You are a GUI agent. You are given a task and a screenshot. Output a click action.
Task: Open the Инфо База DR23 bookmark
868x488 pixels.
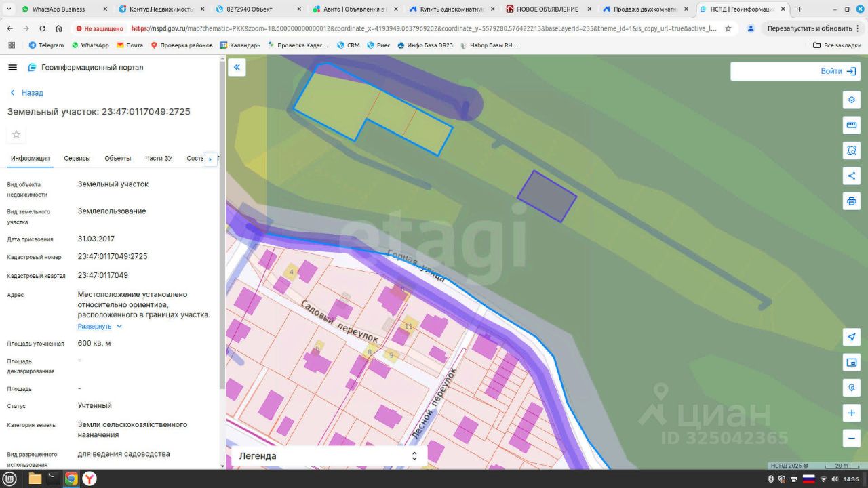[425, 45]
